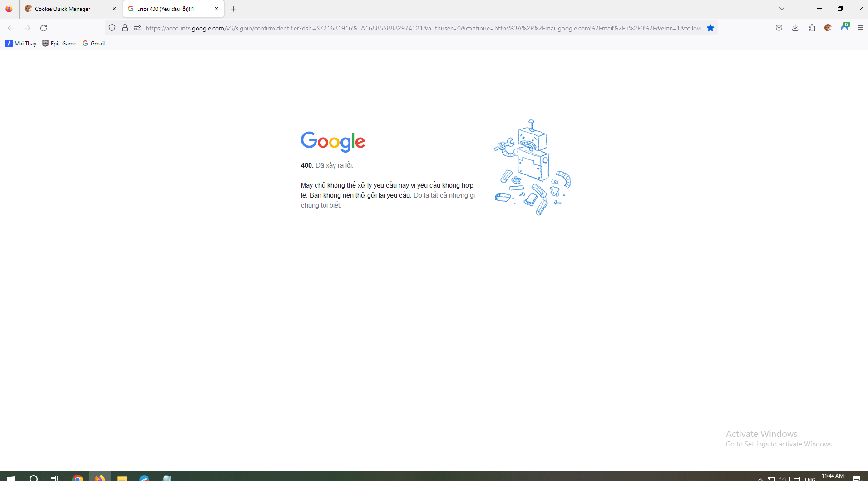The width and height of the screenshot is (868, 481).
Task: Save page to Pocket
Action: [779, 28]
